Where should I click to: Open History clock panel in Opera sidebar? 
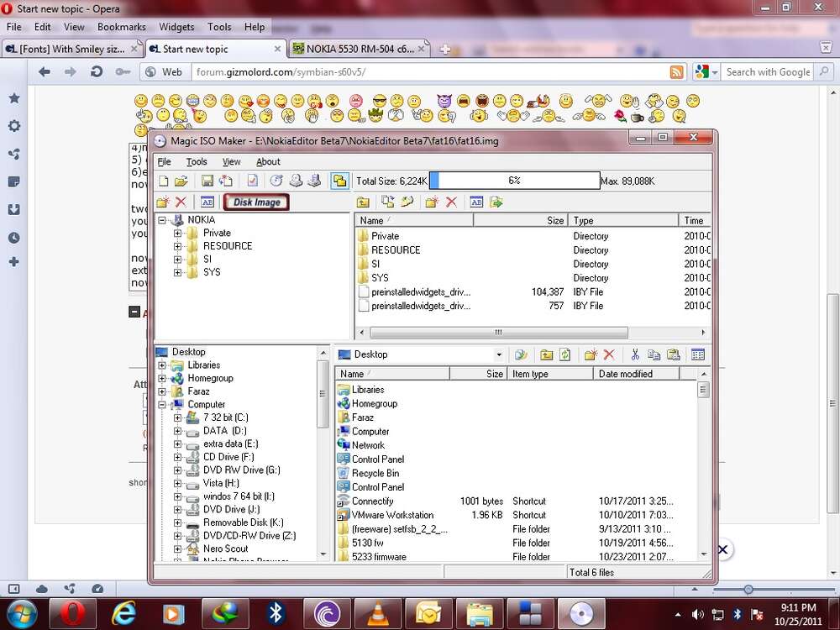14,238
